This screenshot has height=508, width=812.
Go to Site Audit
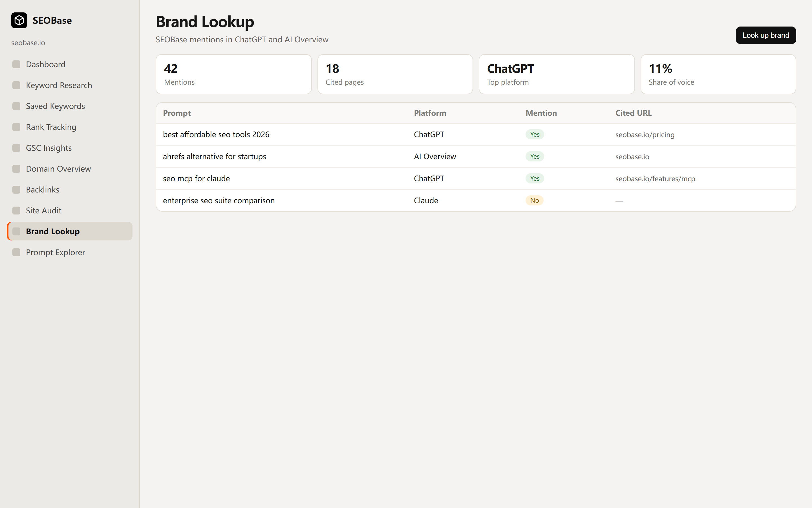[70, 210]
